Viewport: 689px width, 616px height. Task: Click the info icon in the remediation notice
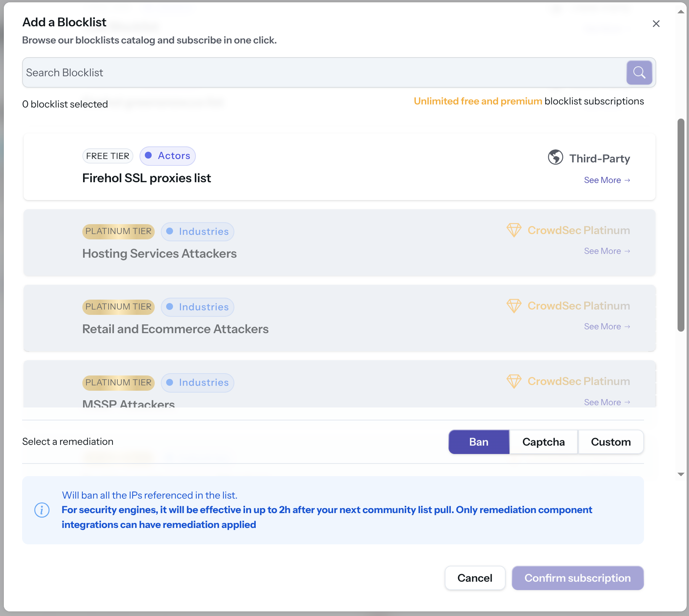click(42, 510)
